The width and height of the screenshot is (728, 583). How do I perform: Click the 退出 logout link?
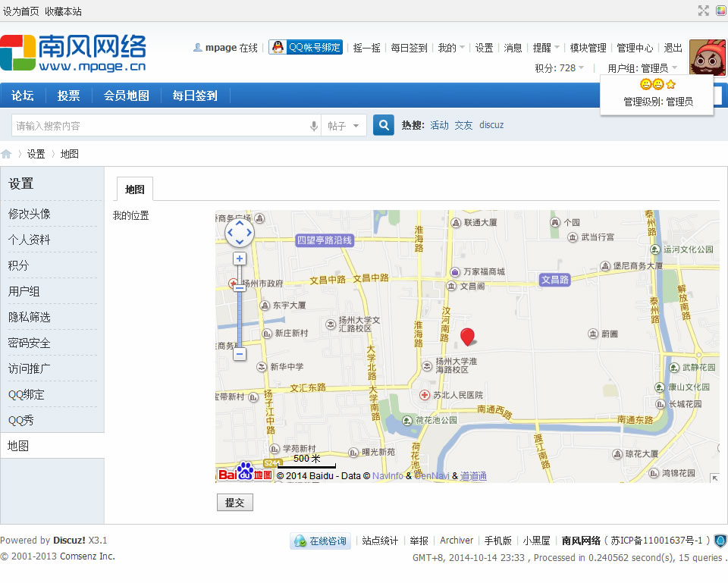[673, 48]
